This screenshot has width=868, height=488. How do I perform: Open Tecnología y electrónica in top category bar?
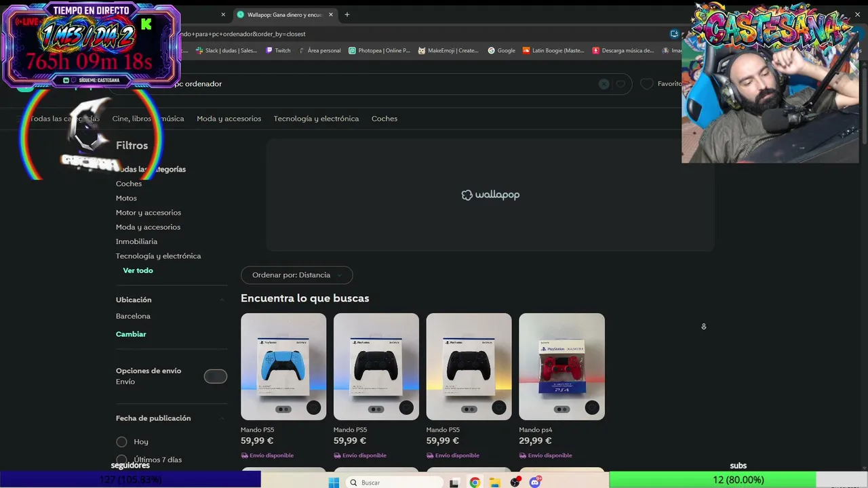pyautogui.click(x=316, y=119)
